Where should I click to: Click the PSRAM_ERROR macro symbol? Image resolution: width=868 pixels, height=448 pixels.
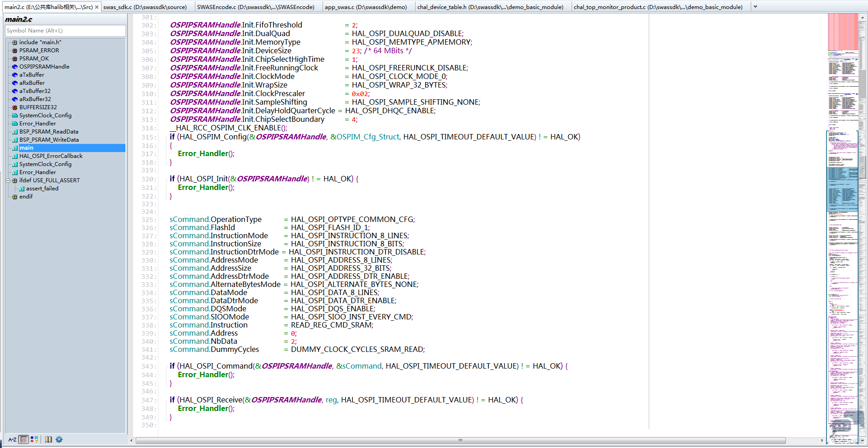click(x=39, y=51)
